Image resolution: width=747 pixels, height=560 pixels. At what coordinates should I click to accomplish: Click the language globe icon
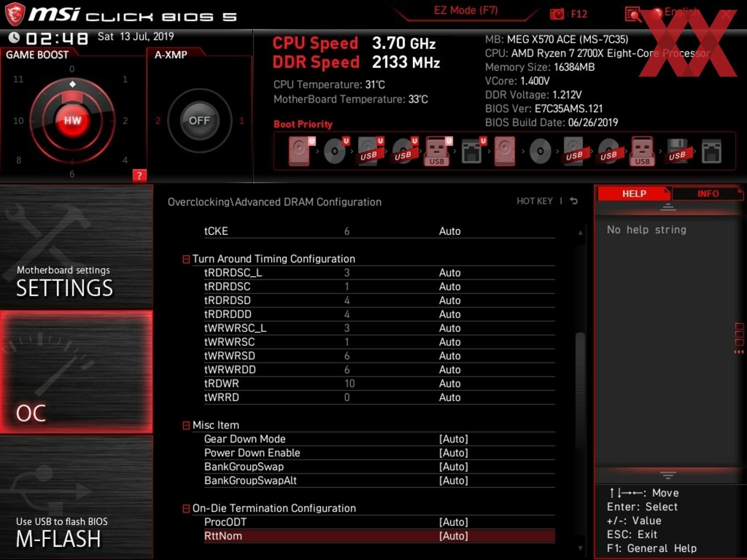point(657,13)
